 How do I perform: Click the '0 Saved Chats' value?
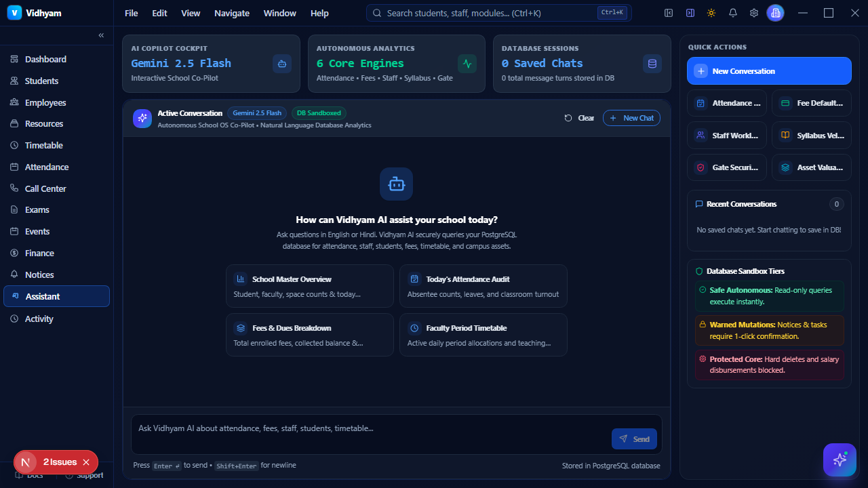[x=542, y=63]
